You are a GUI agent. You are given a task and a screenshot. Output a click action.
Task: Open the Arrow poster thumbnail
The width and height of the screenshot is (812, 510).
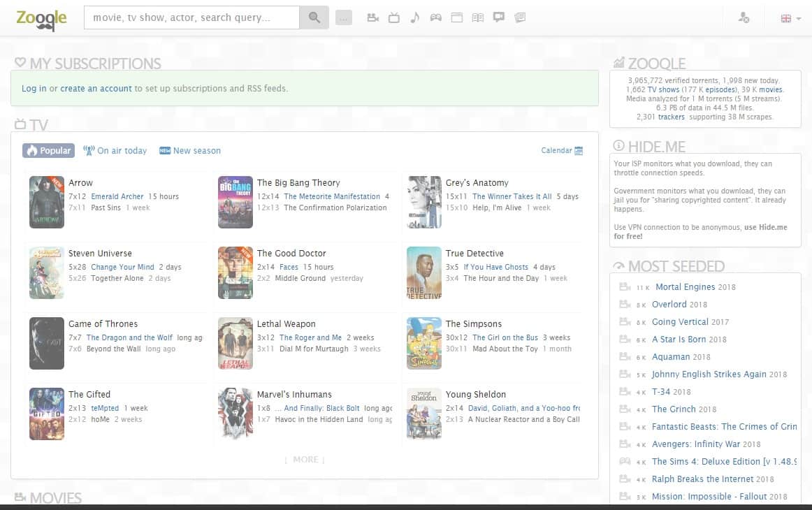coord(47,203)
